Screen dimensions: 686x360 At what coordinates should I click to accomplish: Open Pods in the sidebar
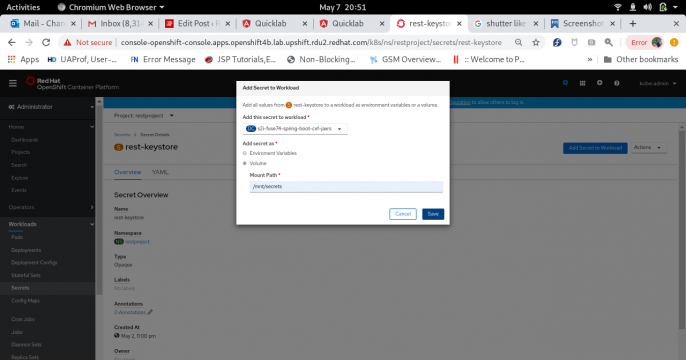pyautogui.click(x=17, y=237)
